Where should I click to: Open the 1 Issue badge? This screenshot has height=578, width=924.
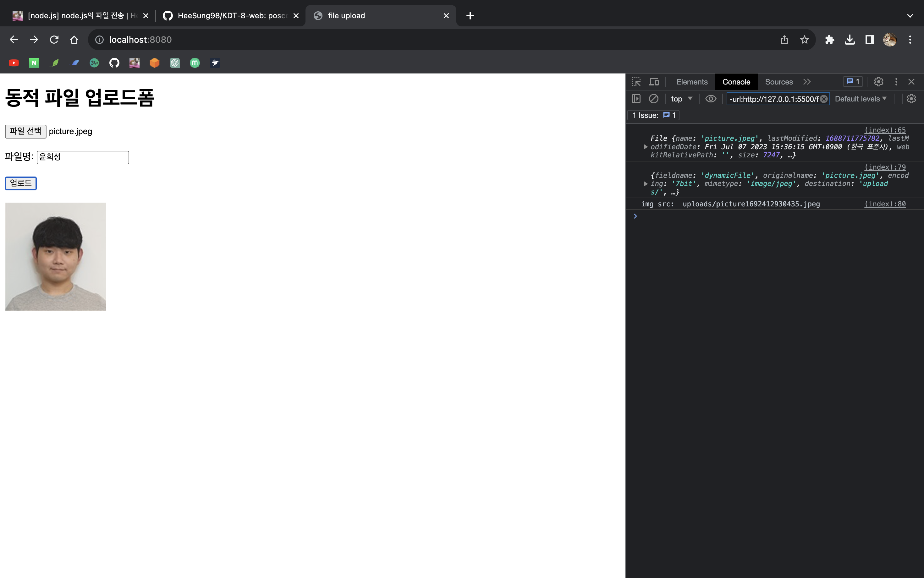(x=654, y=115)
